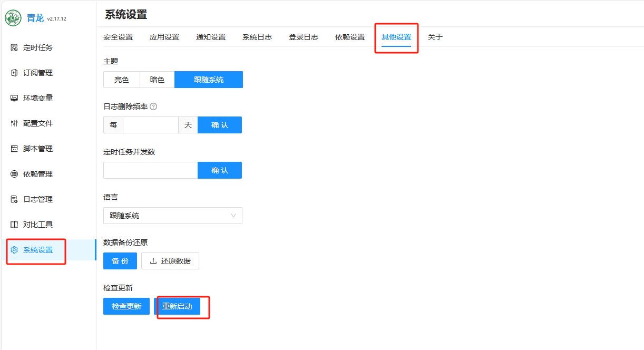Image resolution: width=644 pixels, height=350 pixels.
Task: Click the Qinglong dragon logo
Action: [x=13, y=18]
